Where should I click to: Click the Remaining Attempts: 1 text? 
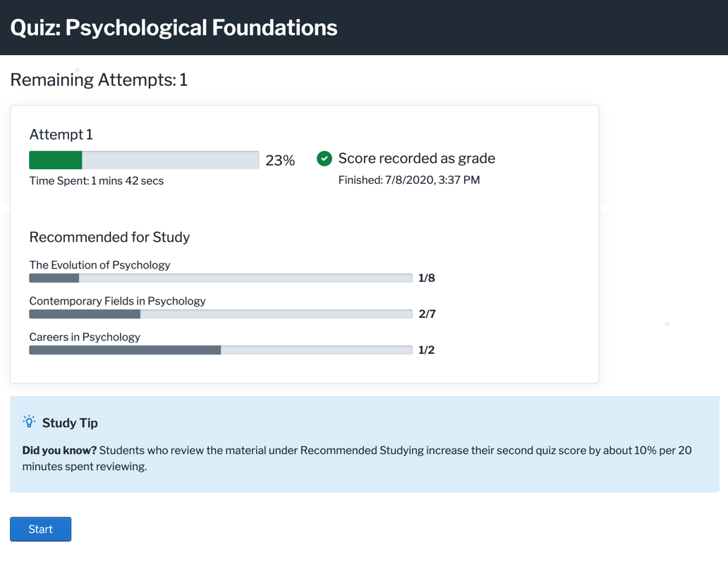(99, 80)
